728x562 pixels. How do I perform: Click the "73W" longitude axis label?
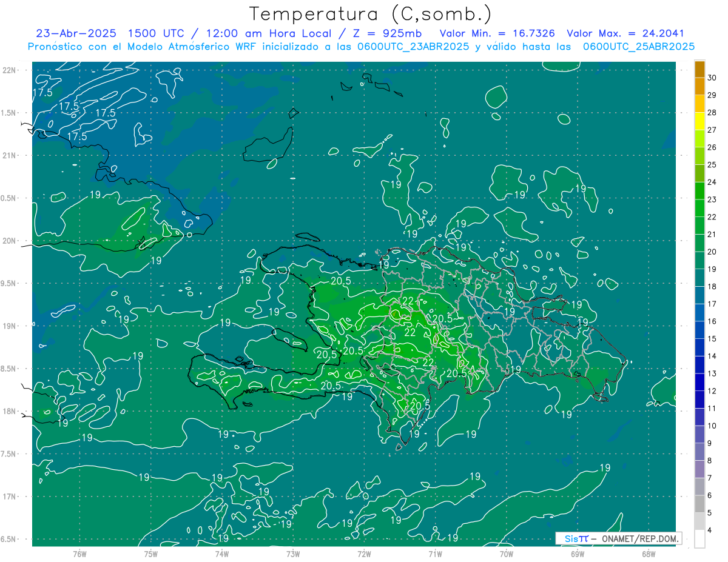293,554
